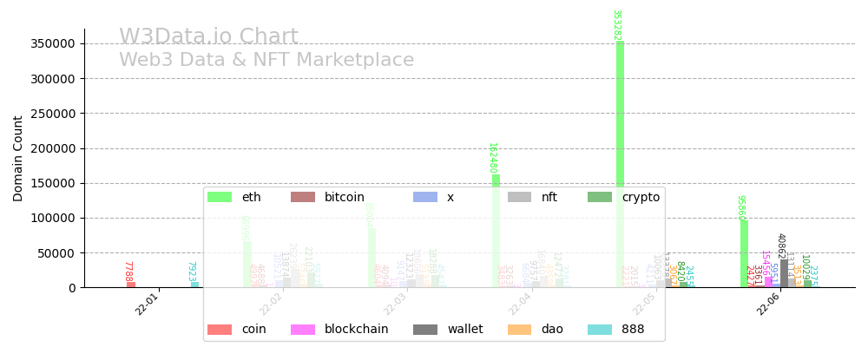
Task: Click the x legend color swatch
Action: 425,198
